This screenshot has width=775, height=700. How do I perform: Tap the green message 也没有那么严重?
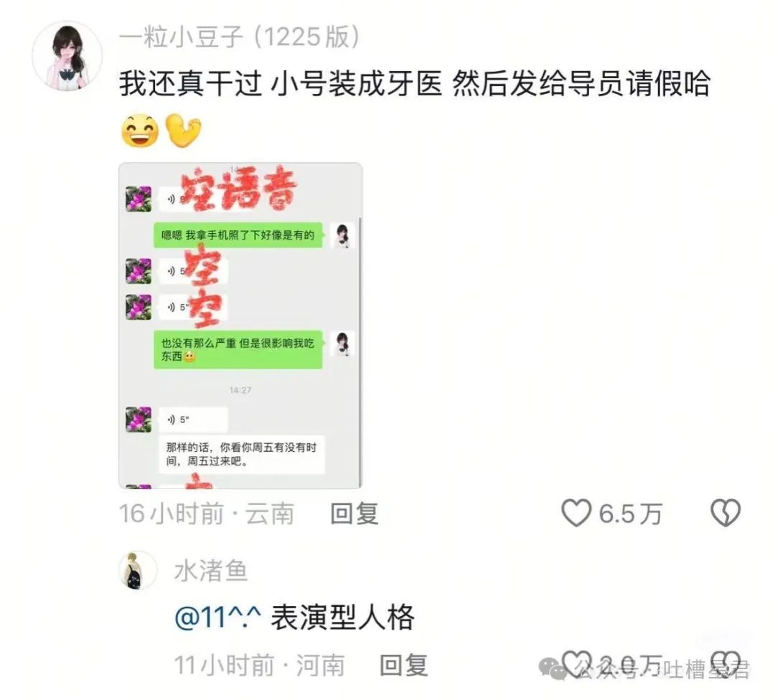coord(238,349)
